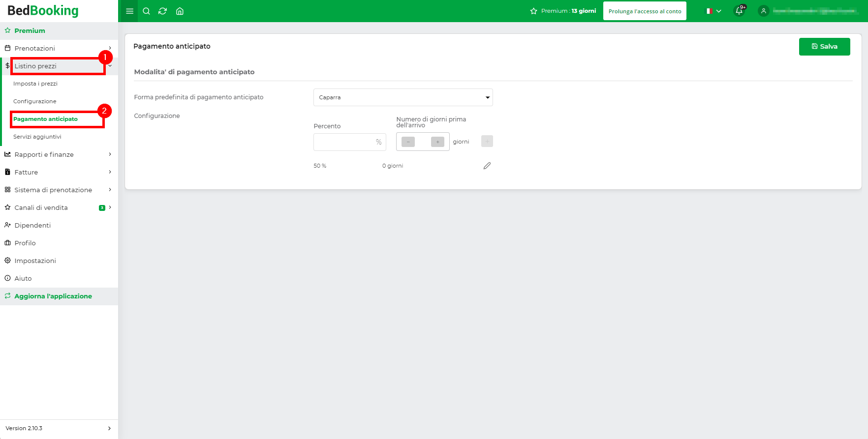
Task: Click Prolunga l'accesso al conto button
Action: click(645, 11)
